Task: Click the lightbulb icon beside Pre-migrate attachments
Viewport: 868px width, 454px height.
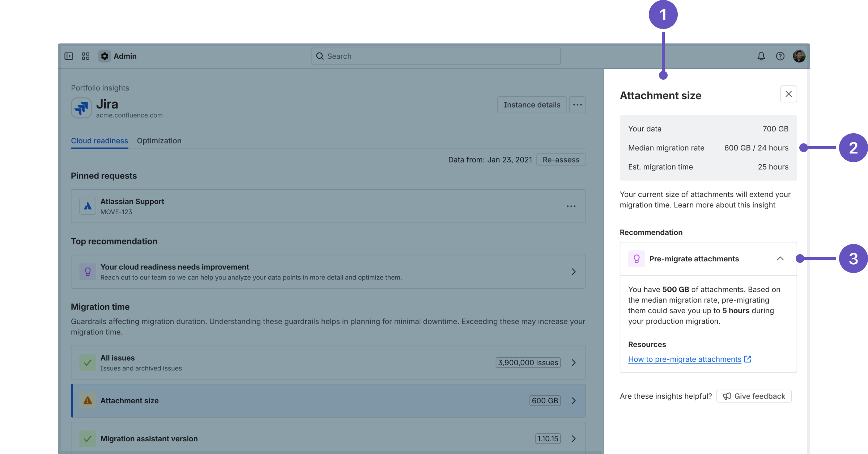Action: (x=637, y=259)
